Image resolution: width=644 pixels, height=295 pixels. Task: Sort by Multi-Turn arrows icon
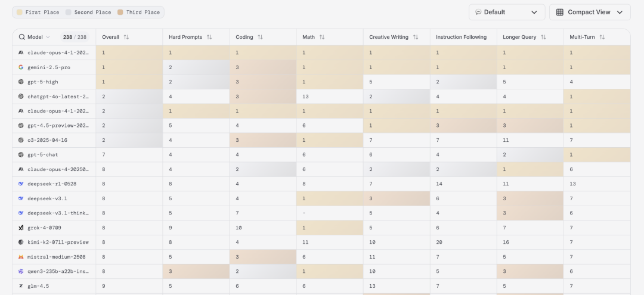point(602,37)
